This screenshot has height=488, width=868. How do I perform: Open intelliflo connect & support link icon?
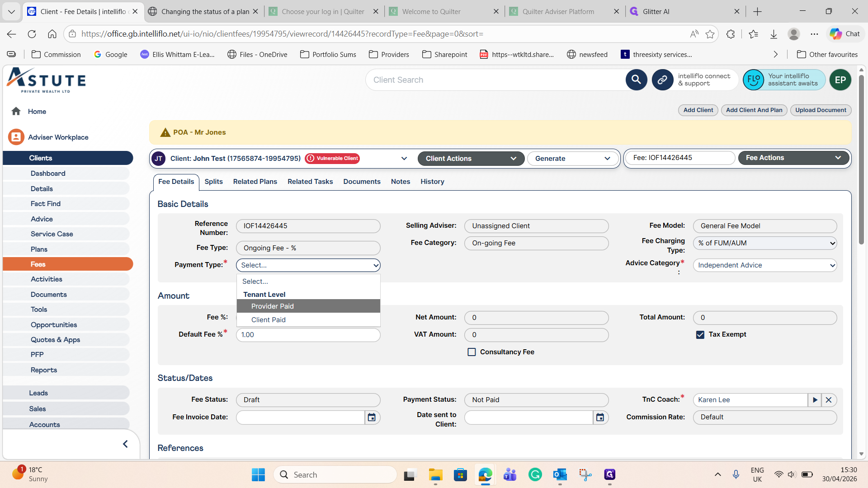[662, 80]
